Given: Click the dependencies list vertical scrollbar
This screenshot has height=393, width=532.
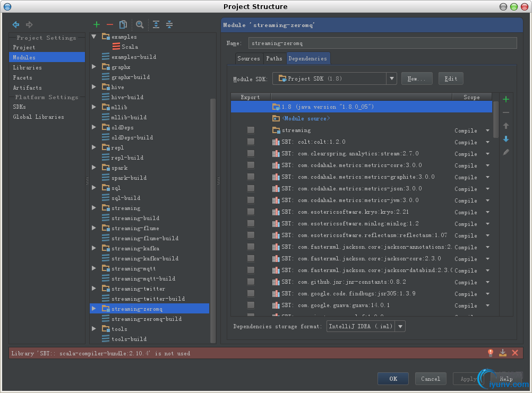Looking at the screenshot, I should click(x=496, y=119).
